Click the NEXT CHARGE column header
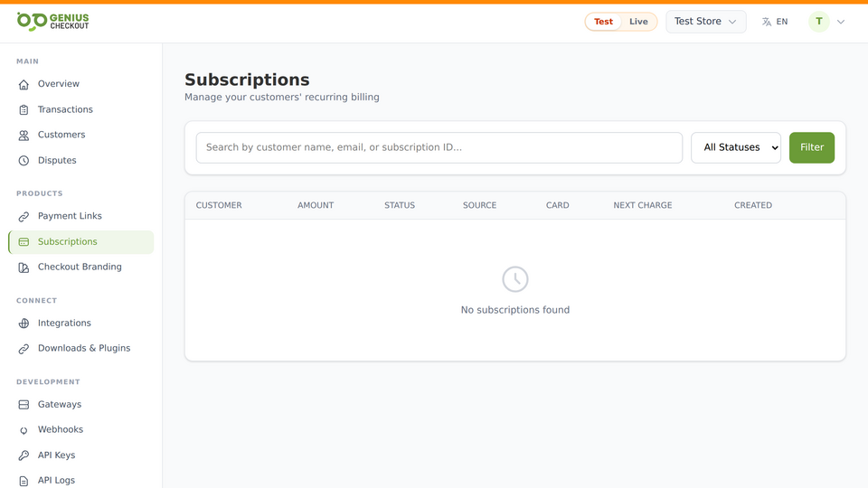Screen dimensions: 868x488 pos(643,205)
